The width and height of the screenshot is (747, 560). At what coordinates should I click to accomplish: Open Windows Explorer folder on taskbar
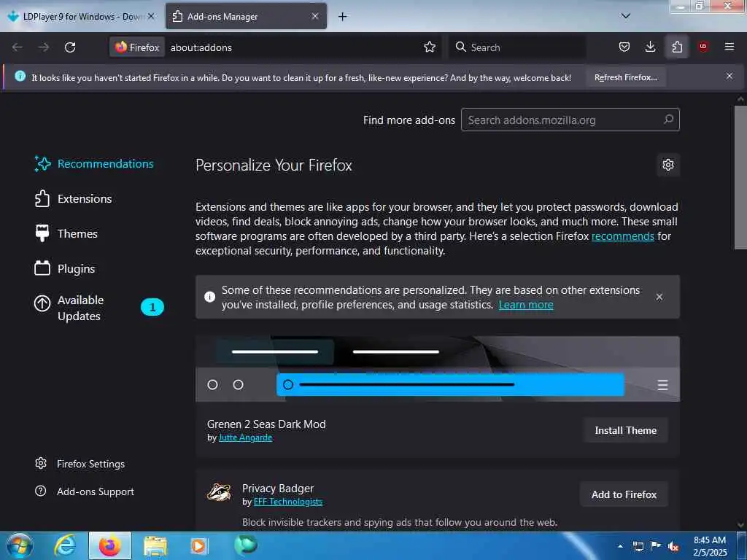pos(155,546)
